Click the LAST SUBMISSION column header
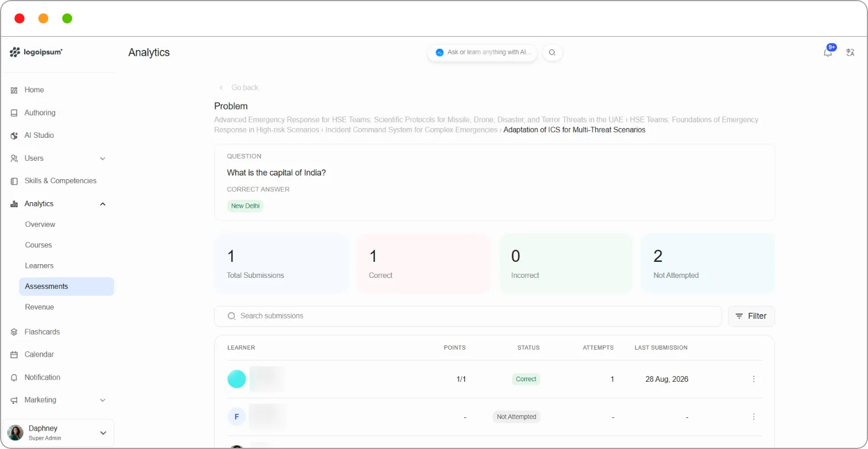Screen dimensions: 868x449 click(x=661, y=348)
